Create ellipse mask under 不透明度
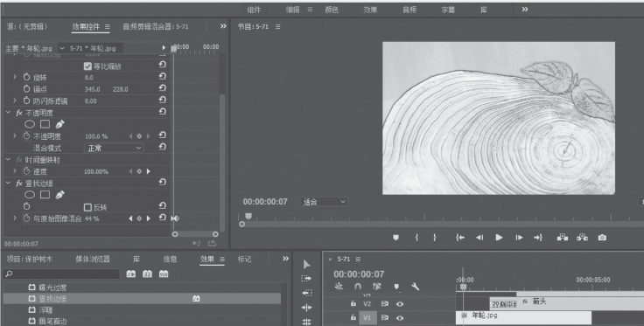 coord(30,124)
